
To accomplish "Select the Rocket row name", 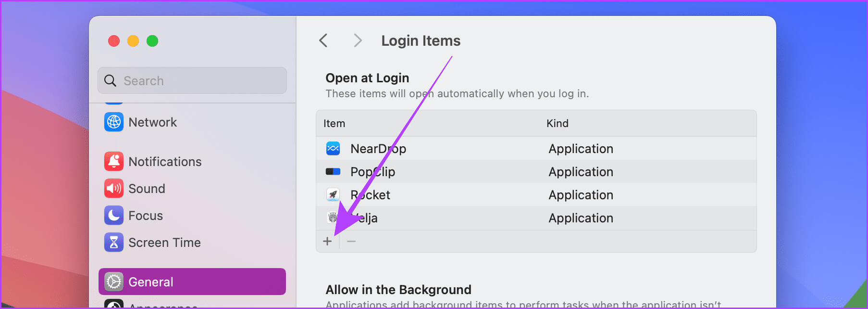I will click(x=371, y=195).
